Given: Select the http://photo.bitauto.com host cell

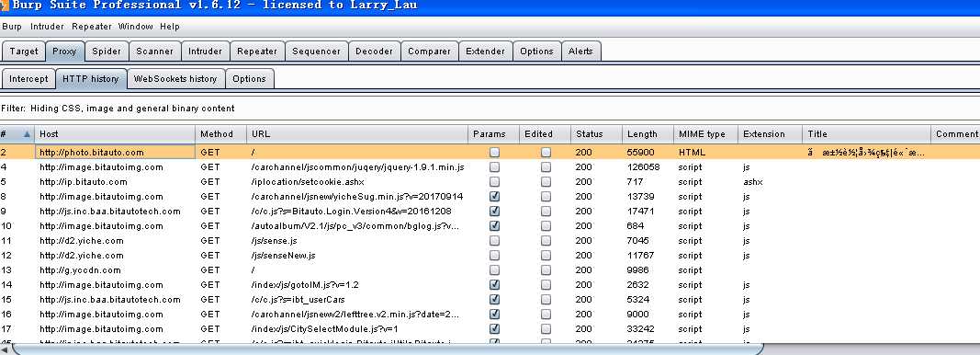Looking at the screenshot, I should pyautogui.click(x=115, y=152).
